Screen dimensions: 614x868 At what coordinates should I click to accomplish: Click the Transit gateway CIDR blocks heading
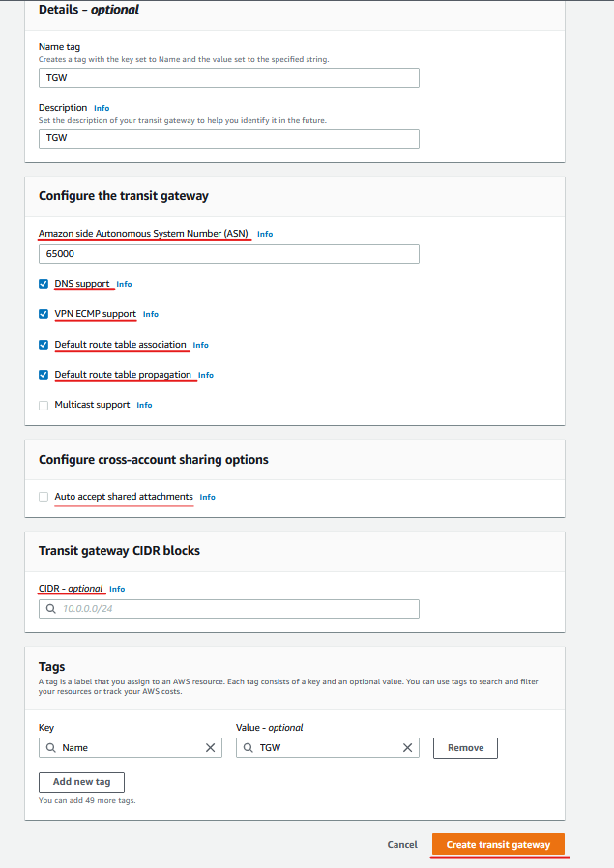[x=119, y=551]
